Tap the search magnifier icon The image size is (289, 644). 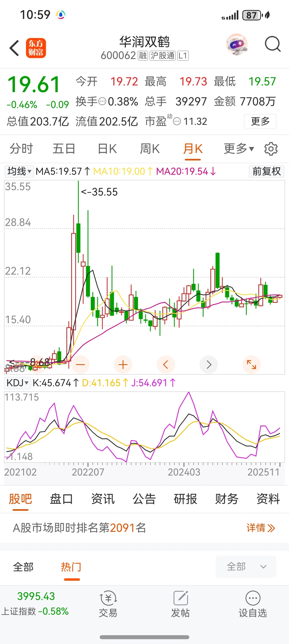coord(273,44)
